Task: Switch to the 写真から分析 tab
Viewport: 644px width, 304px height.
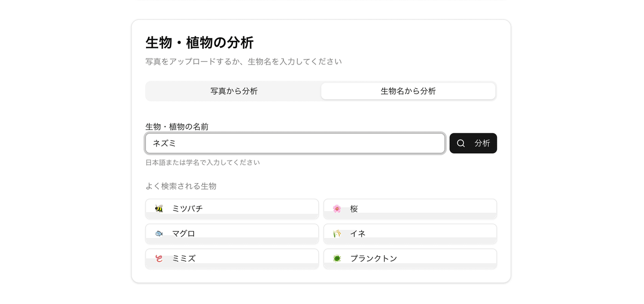Action: (x=234, y=91)
